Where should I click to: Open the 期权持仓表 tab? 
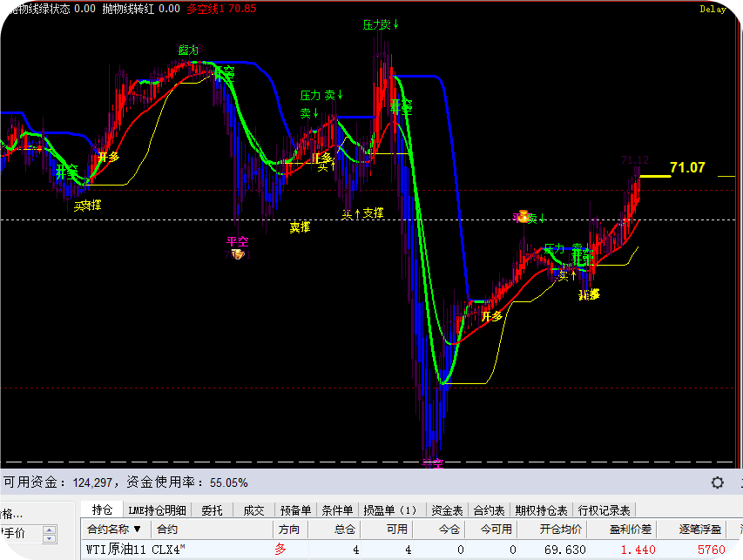(541, 510)
